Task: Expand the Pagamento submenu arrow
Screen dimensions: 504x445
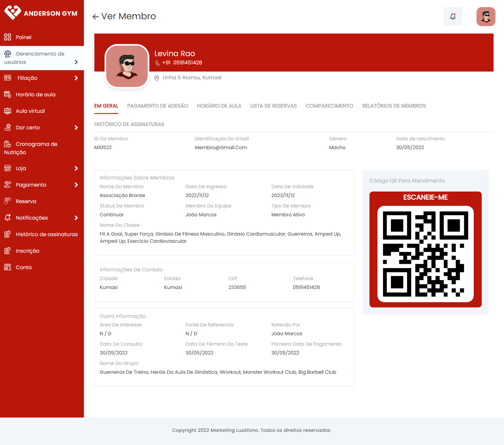Action: (x=76, y=185)
